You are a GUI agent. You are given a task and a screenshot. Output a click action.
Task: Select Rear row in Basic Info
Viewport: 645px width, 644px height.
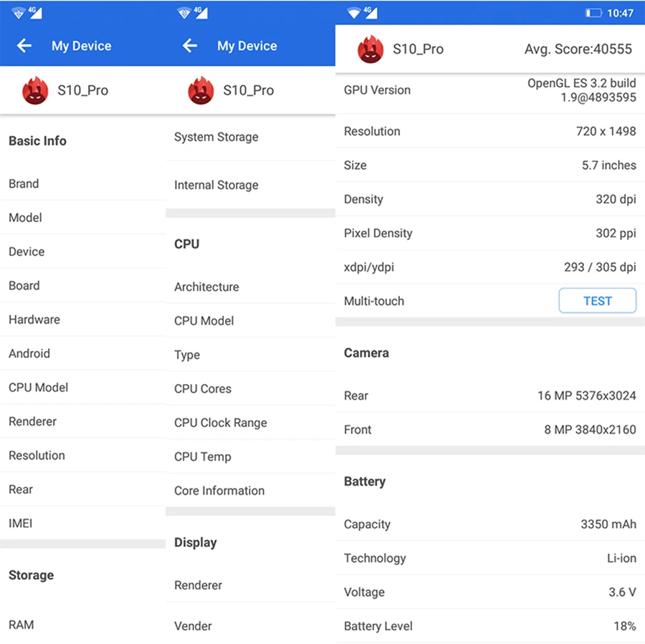pyautogui.click(x=82, y=489)
